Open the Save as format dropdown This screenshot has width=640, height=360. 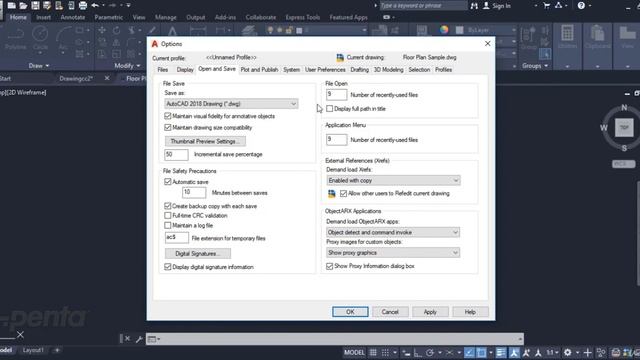click(231, 104)
